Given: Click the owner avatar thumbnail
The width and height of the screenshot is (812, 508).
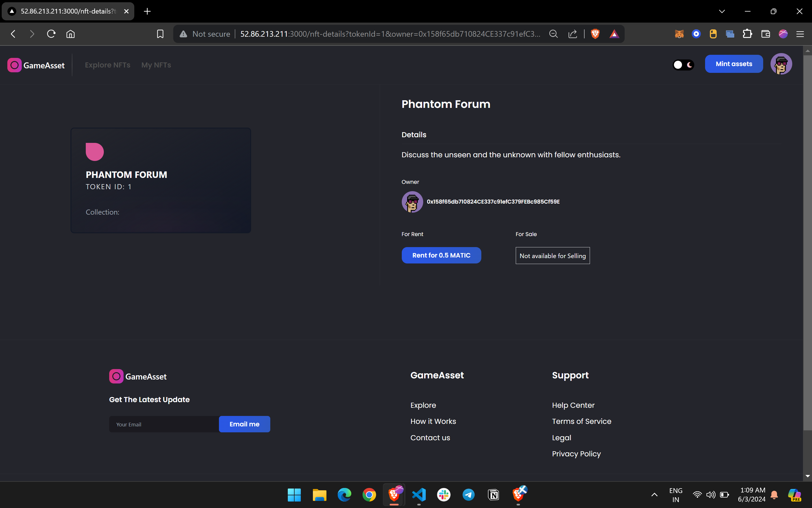Looking at the screenshot, I should (x=412, y=202).
